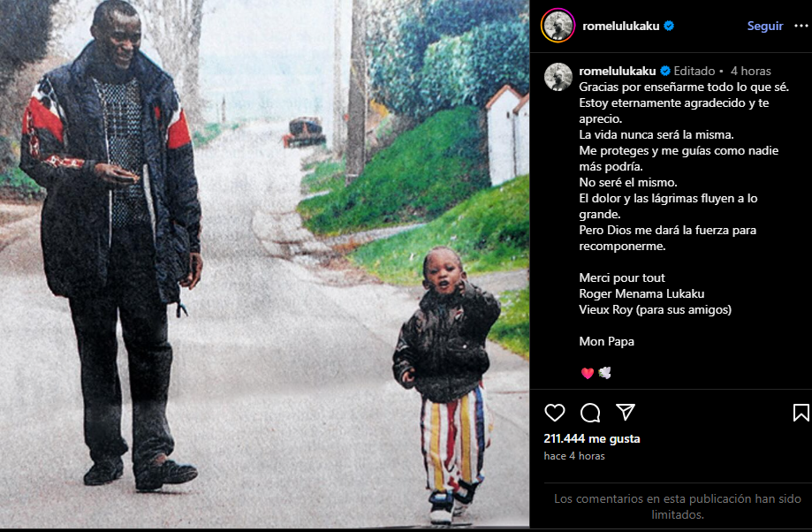This screenshot has width=812, height=532.
Task: Click the romelulukaku username in header
Action: point(620,26)
